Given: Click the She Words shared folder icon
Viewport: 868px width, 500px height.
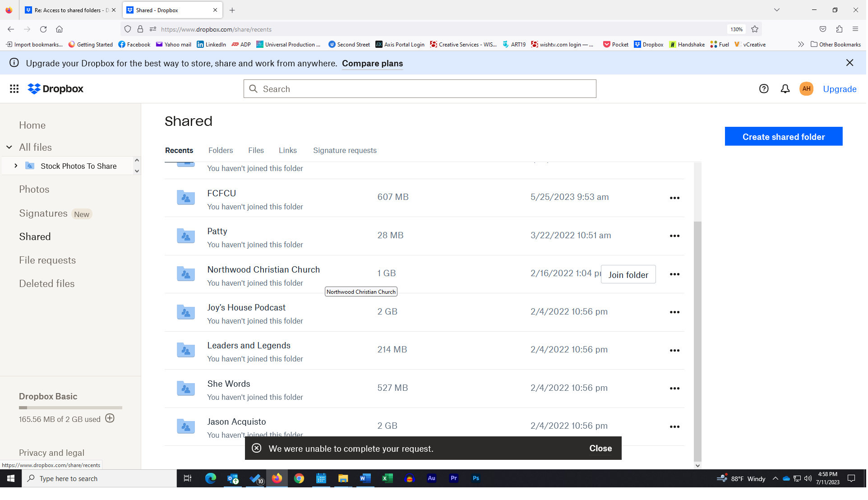Looking at the screenshot, I should (x=186, y=389).
